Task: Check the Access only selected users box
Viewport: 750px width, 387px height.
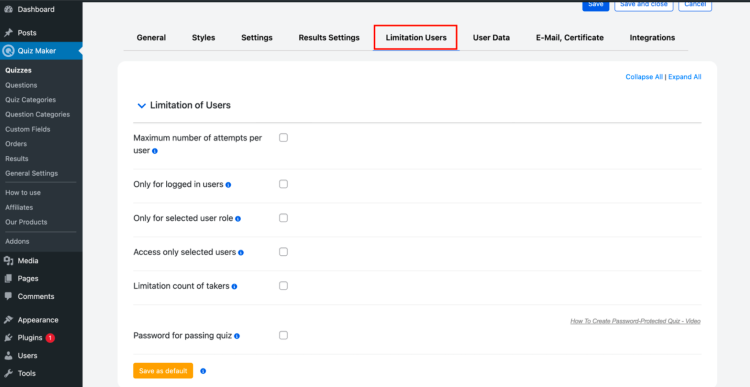Action: click(x=283, y=252)
